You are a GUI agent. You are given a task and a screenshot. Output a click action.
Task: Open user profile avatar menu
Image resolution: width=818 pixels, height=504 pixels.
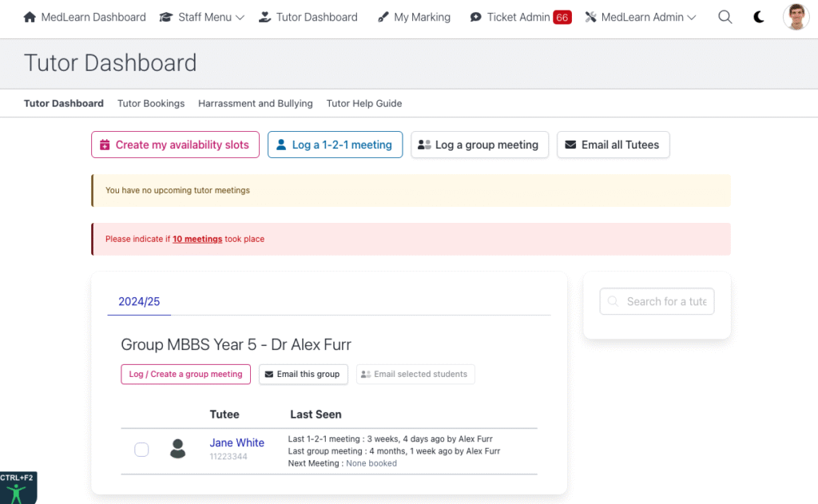[x=796, y=17]
